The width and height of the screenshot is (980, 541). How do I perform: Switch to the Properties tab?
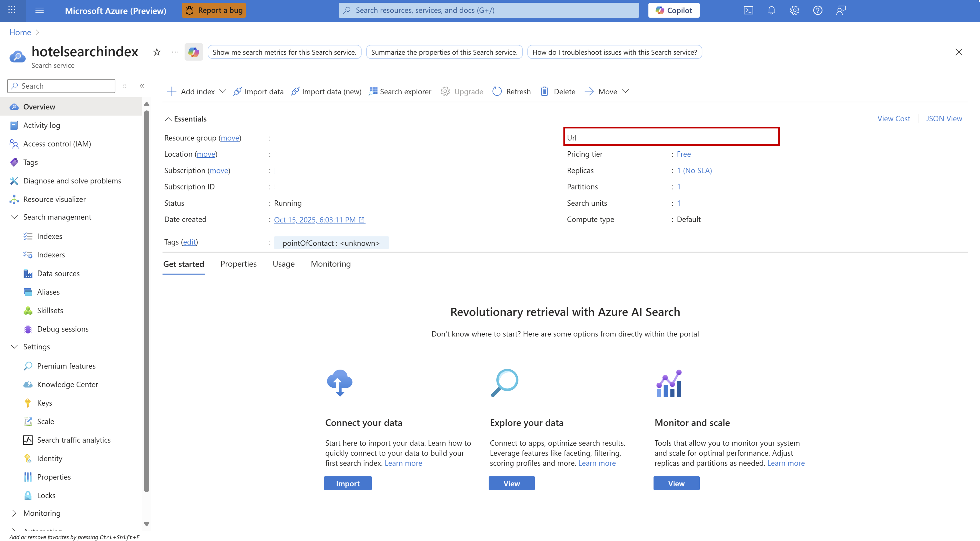tap(239, 264)
